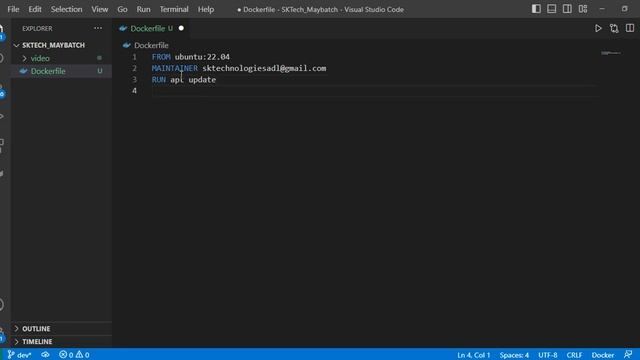Click ubuntu:22.04 text on line 1

click(202, 57)
